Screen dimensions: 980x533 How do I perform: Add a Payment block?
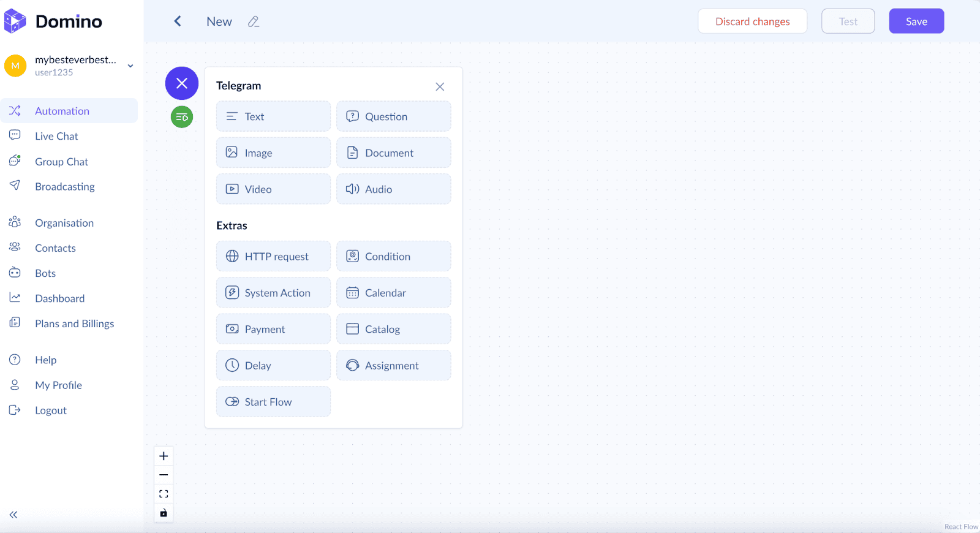273,329
